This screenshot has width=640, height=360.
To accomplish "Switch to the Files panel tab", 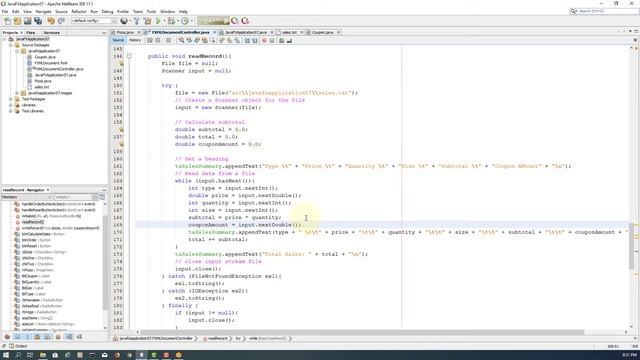I will (31, 33).
